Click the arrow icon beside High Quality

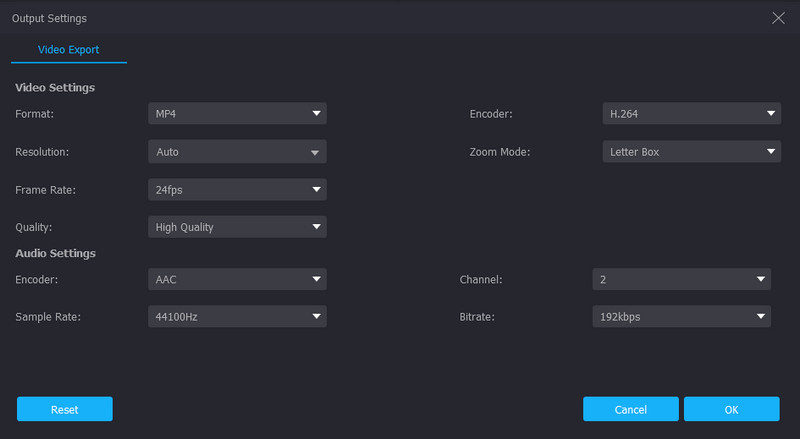tap(316, 227)
